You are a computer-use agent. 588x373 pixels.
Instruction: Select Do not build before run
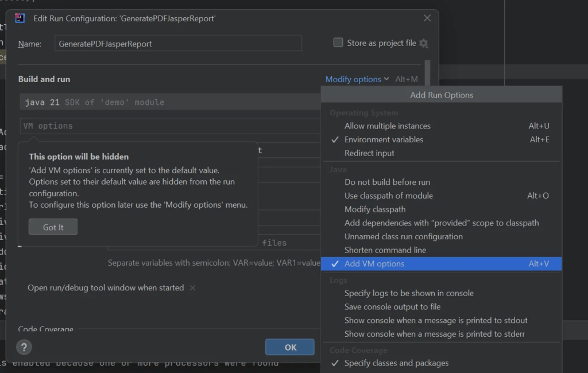point(387,182)
